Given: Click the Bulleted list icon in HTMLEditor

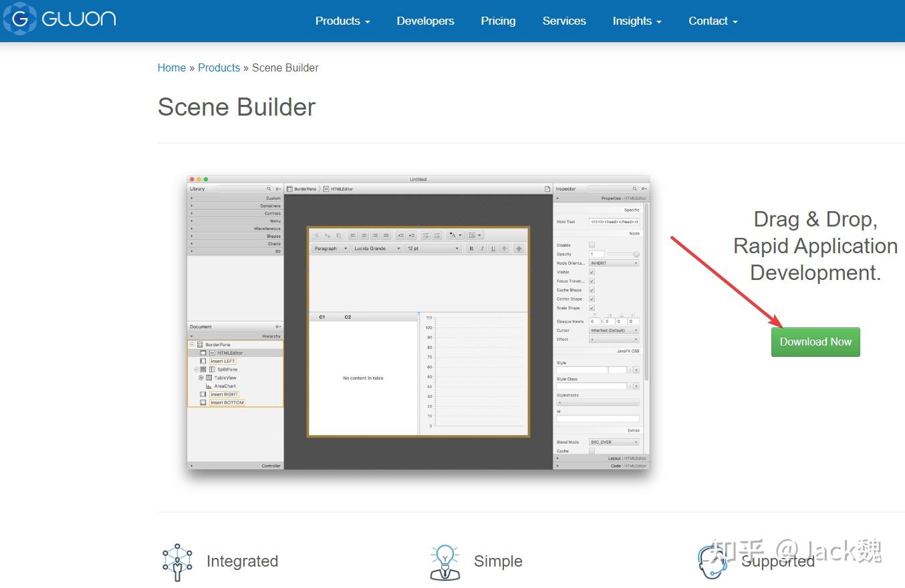Looking at the screenshot, I should pyautogui.click(x=426, y=235).
